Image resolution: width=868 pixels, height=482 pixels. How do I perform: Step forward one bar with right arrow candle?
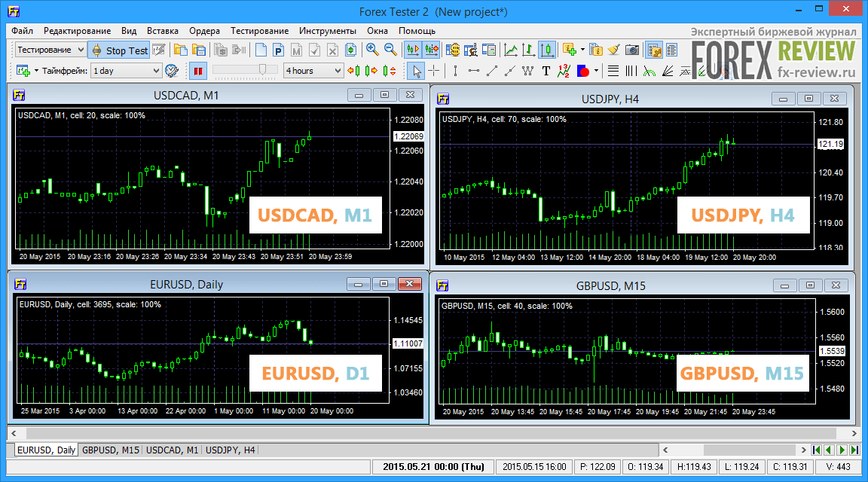click(x=371, y=71)
